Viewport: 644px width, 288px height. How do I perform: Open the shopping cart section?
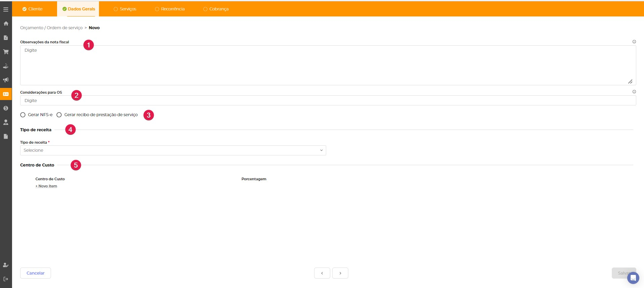(x=6, y=52)
